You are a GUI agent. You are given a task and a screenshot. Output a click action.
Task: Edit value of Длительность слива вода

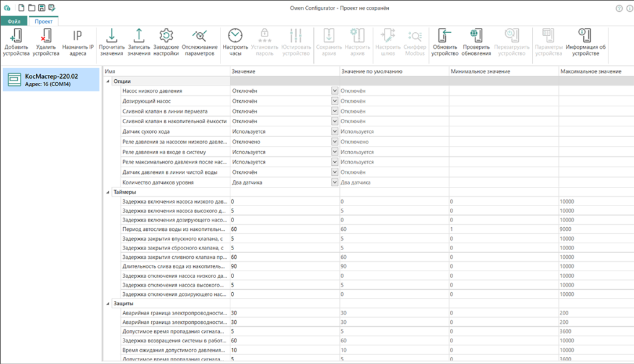pos(285,266)
